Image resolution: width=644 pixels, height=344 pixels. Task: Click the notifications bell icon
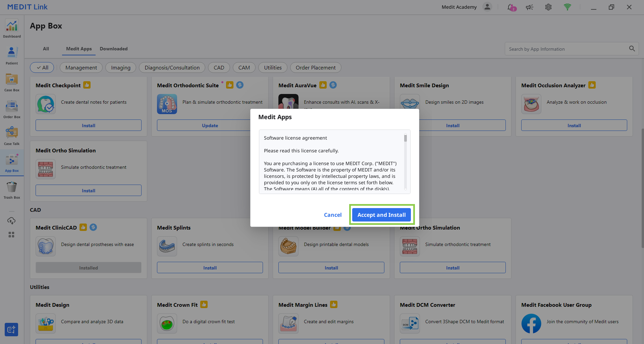point(511,7)
